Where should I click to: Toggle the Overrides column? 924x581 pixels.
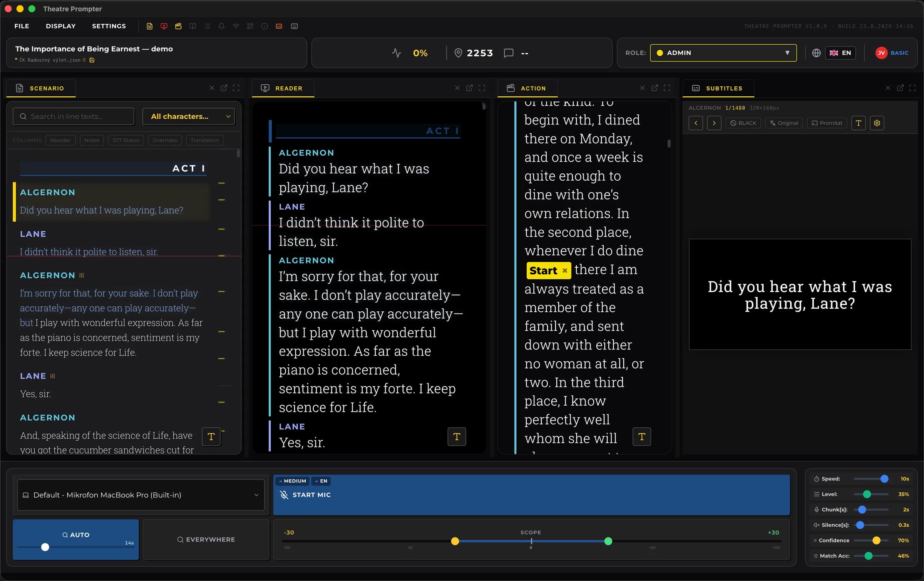pos(165,140)
